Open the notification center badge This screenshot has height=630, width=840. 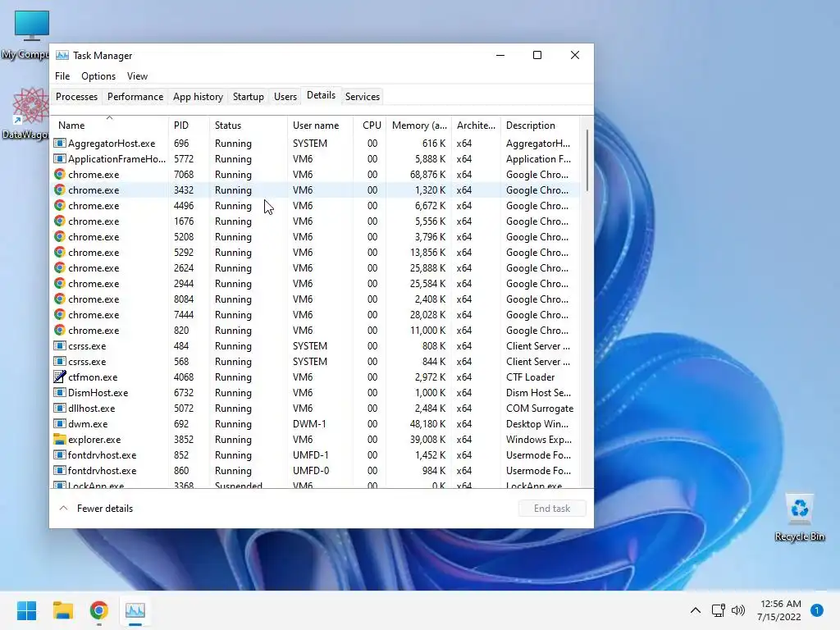click(x=816, y=610)
